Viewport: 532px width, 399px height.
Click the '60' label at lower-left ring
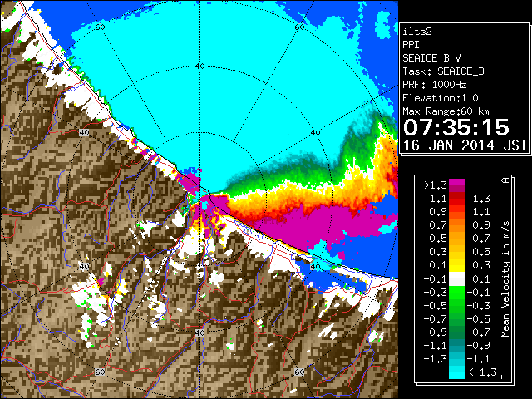tap(100, 372)
